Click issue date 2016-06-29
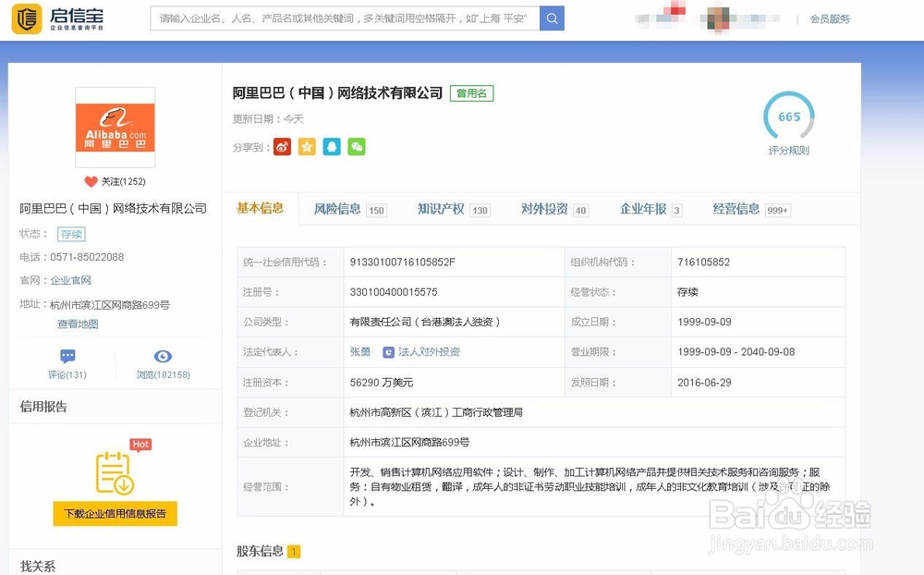 [x=704, y=383]
